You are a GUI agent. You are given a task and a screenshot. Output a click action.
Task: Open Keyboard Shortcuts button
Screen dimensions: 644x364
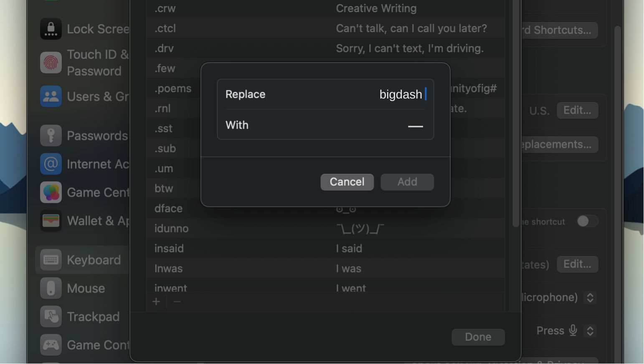coord(560,30)
